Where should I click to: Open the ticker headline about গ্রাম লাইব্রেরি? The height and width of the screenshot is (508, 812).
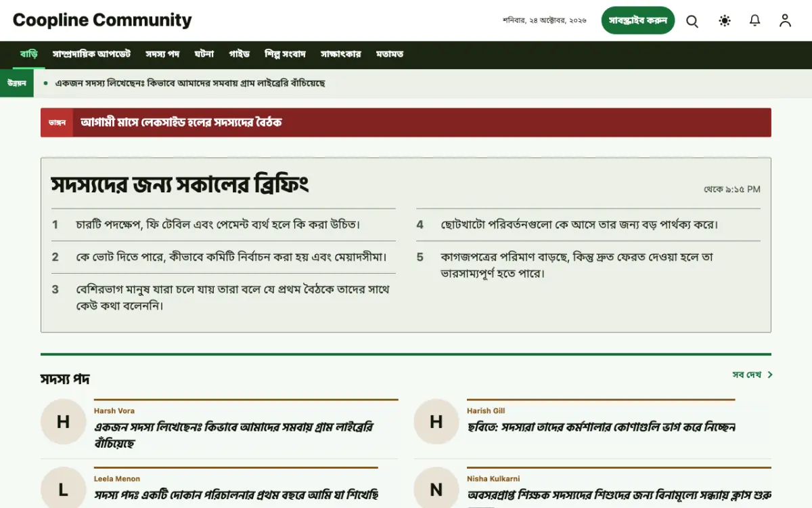[190, 83]
